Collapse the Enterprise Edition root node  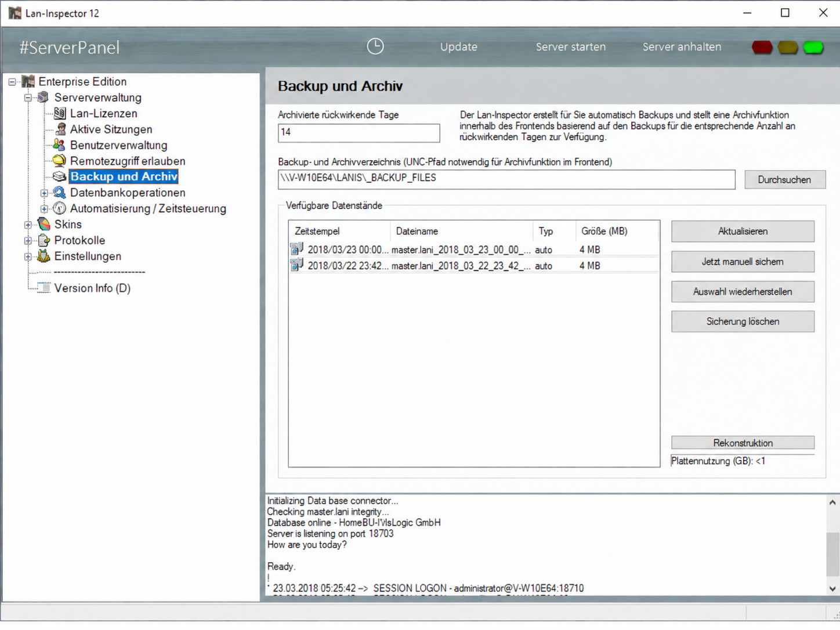12,82
